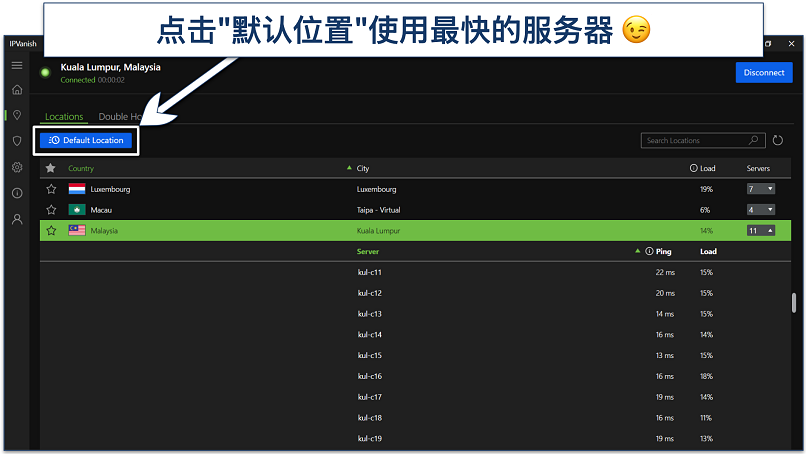The width and height of the screenshot is (806, 454).
Task: Open the Account person icon
Action: click(x=17, y=220)
